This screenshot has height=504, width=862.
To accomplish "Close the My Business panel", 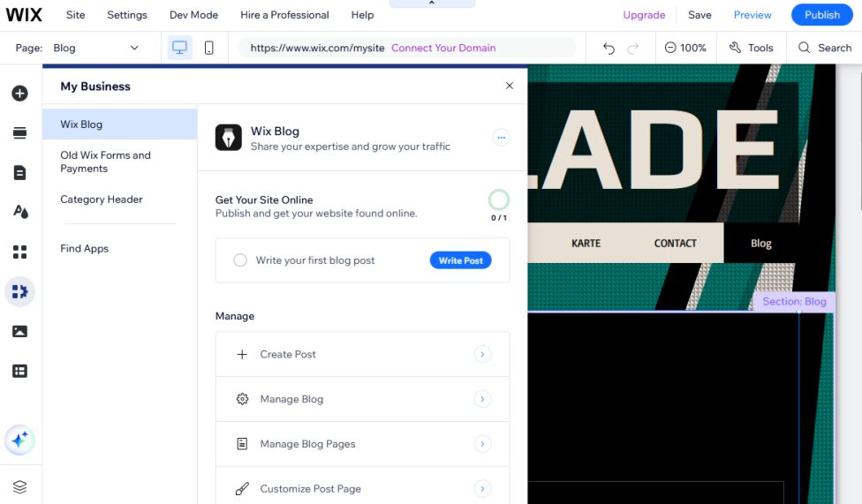I will pos(510,86).
